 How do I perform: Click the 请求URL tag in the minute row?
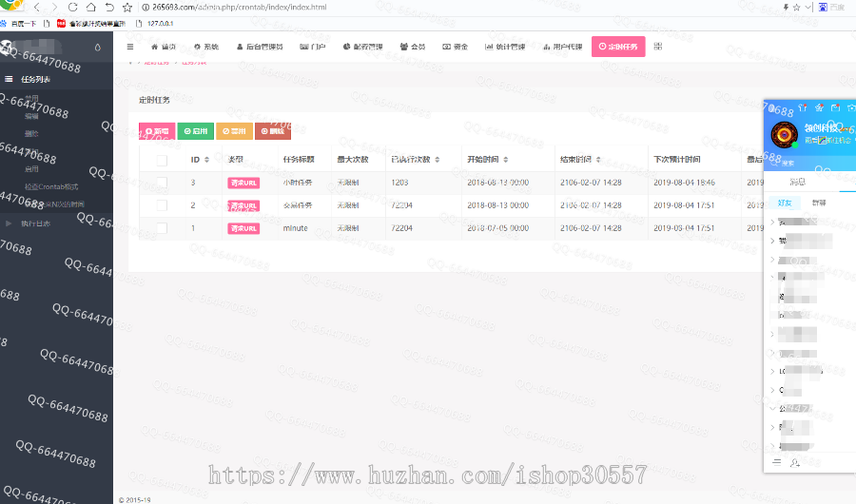pyautogui.click(x=243, y=228)
